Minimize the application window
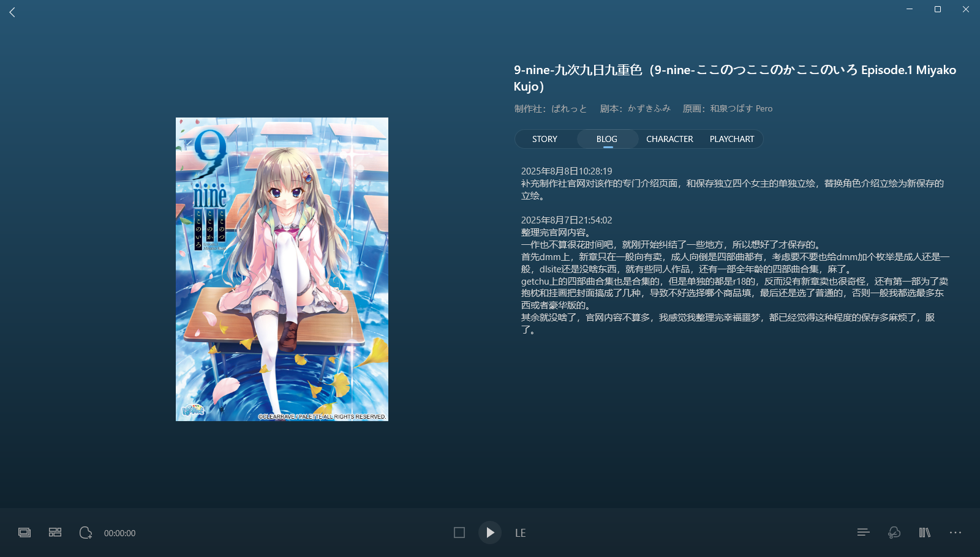This screenshot has width=980, height=557. coord(910,9)
